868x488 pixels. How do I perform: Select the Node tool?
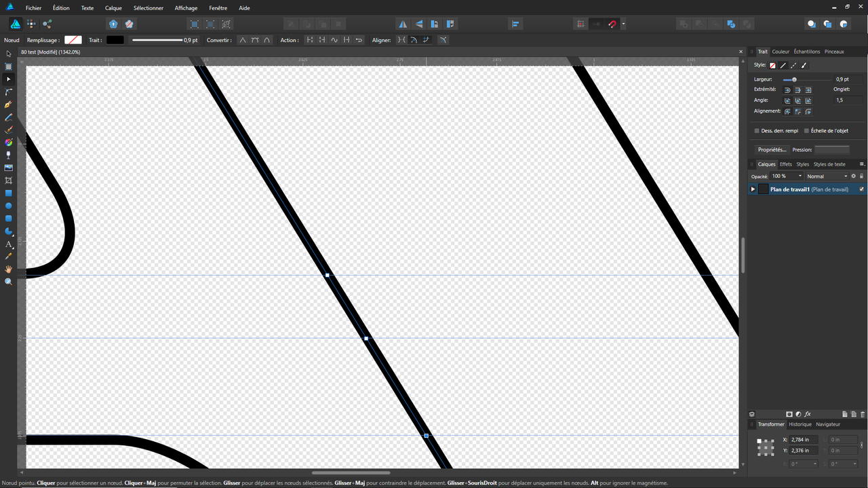coord(9,79)
